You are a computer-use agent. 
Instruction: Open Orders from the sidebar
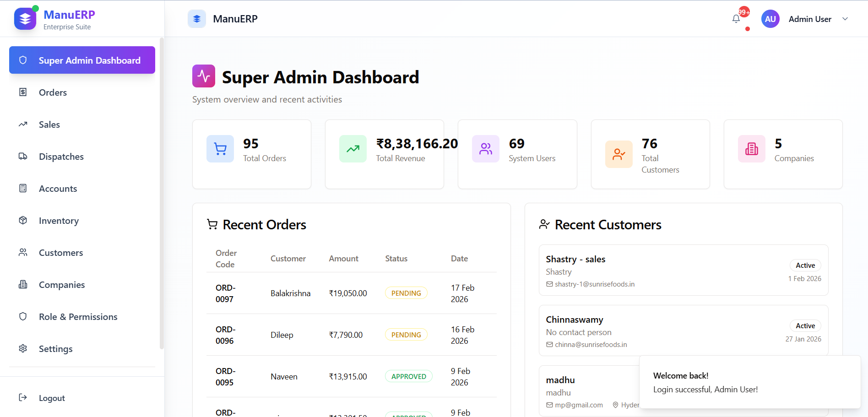coord(53,92)
